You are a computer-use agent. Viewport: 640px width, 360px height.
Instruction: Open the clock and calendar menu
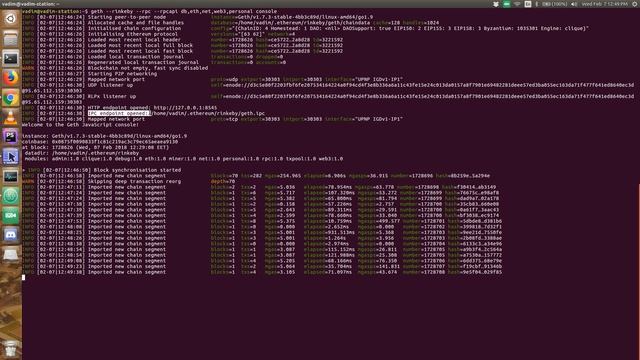coord(605,4)
